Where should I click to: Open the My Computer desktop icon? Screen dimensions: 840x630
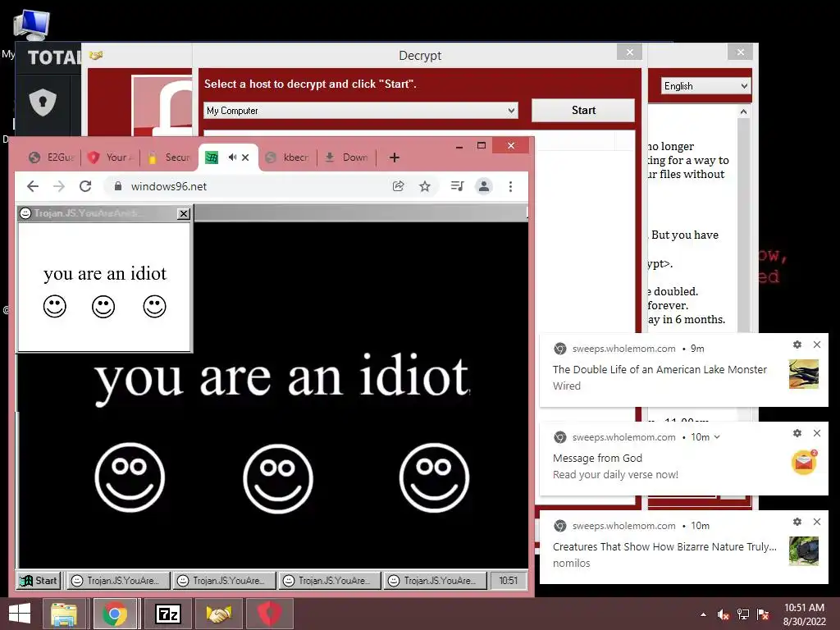pyautogui.click(x=31, y=25)
